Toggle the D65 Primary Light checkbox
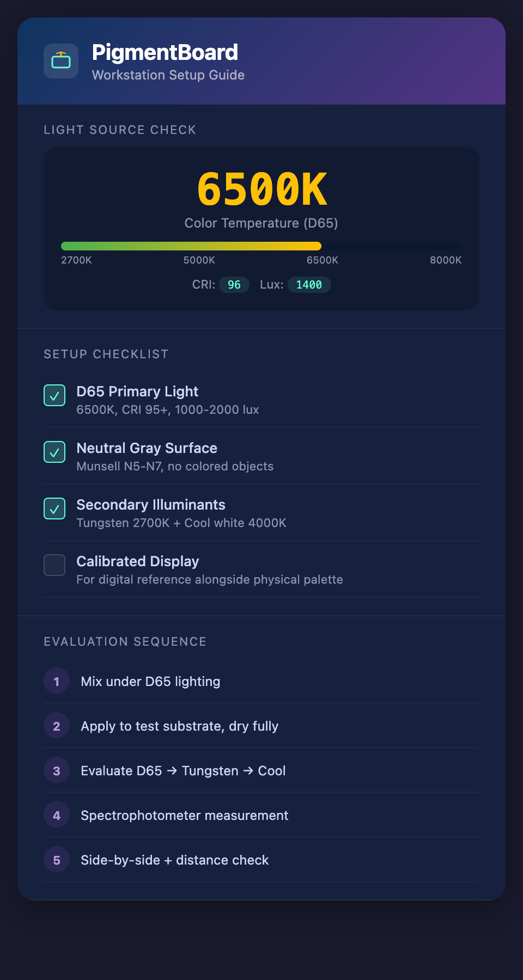This screenshot has height=980, width=523. coord(54,395)
